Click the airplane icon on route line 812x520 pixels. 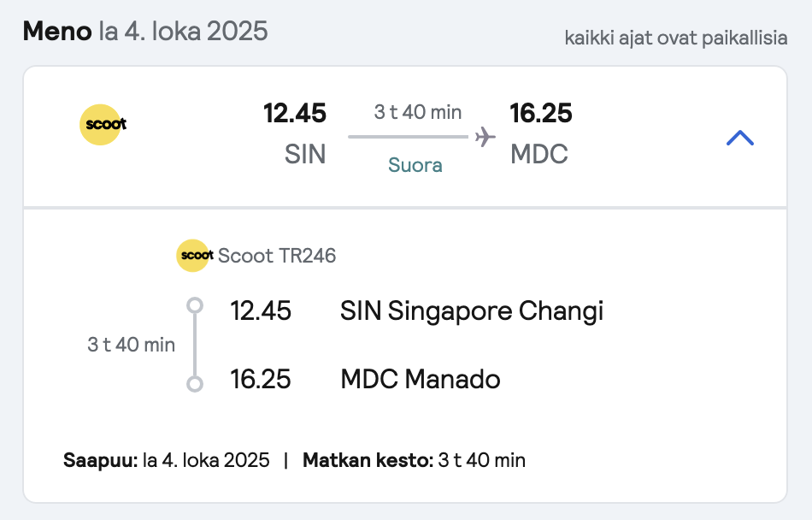tap(485, 137)
